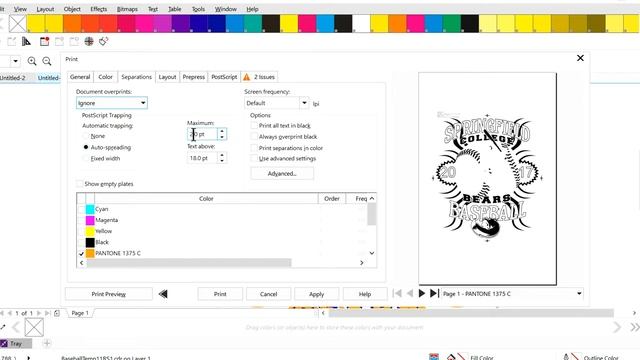The image size is (640, 360).
Task: Open the Window menu
Action: tap(225, 9)
